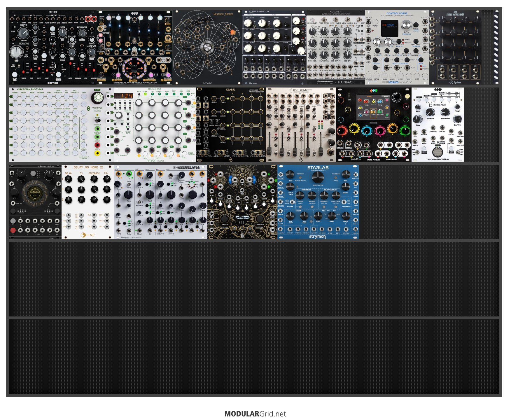The image size is (511, 420).
Task: Click the large center knob on Weather Drones
Action: point(207,48)
